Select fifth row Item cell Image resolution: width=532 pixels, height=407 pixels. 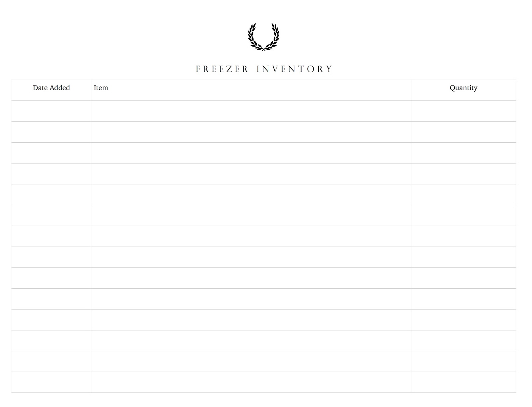click(x=251, y=195)
